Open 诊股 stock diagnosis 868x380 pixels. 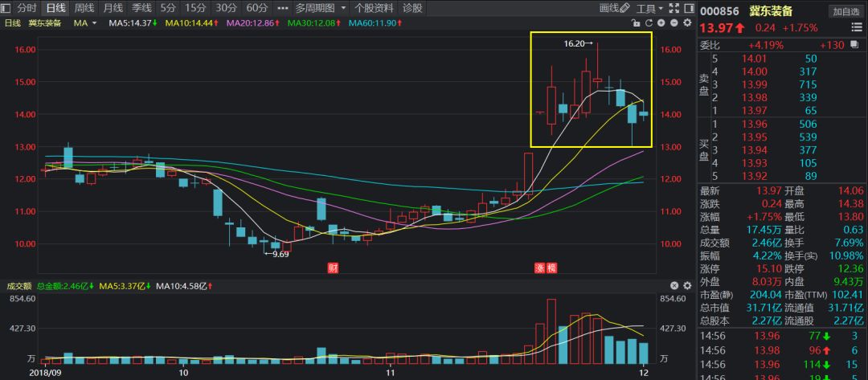click(x=412, y=8)
